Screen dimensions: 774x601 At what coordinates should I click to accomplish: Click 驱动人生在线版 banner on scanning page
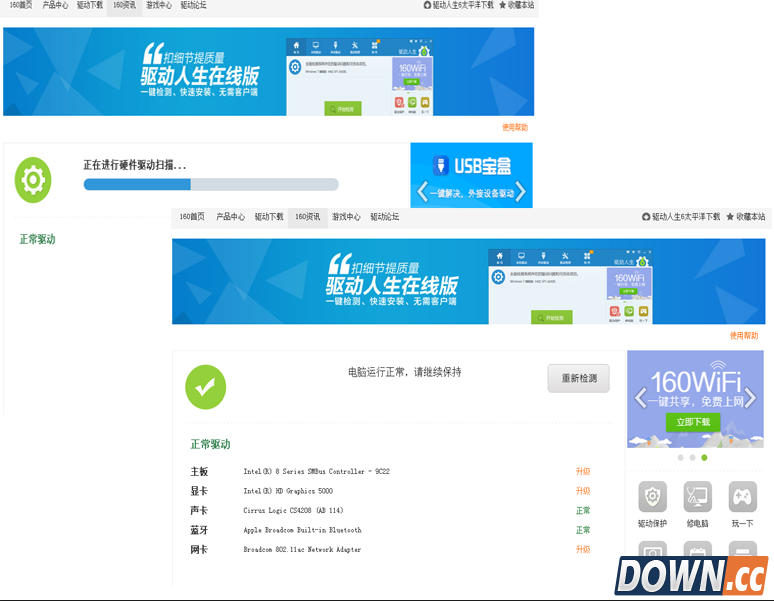pyautogui.click(x=269, y=72)
